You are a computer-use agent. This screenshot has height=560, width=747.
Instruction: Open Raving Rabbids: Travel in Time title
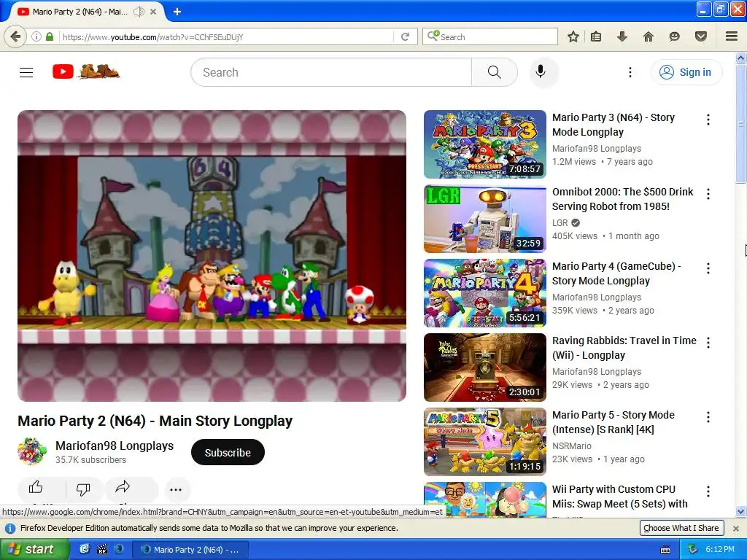[624, 348]
